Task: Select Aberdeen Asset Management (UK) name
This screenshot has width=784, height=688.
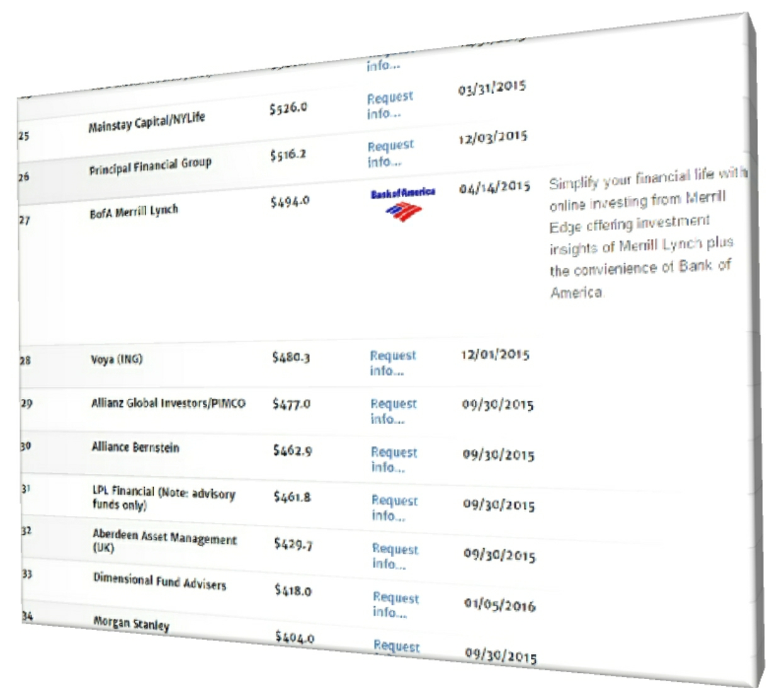Action: [165, 541]
